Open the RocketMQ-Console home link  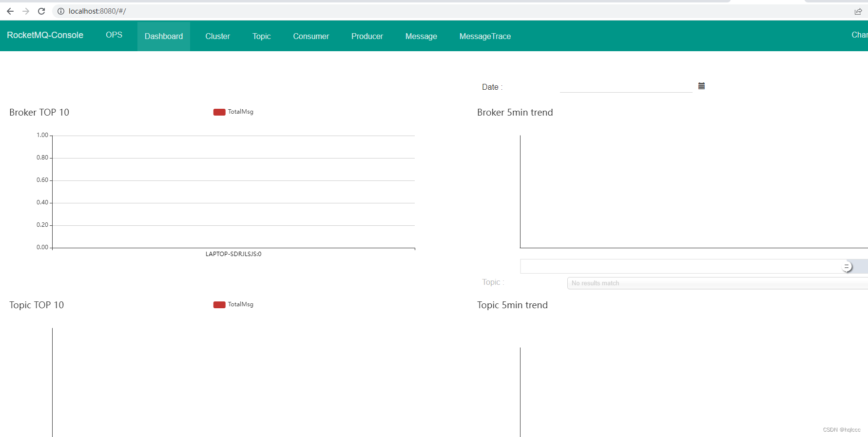(x=45, y=35)
